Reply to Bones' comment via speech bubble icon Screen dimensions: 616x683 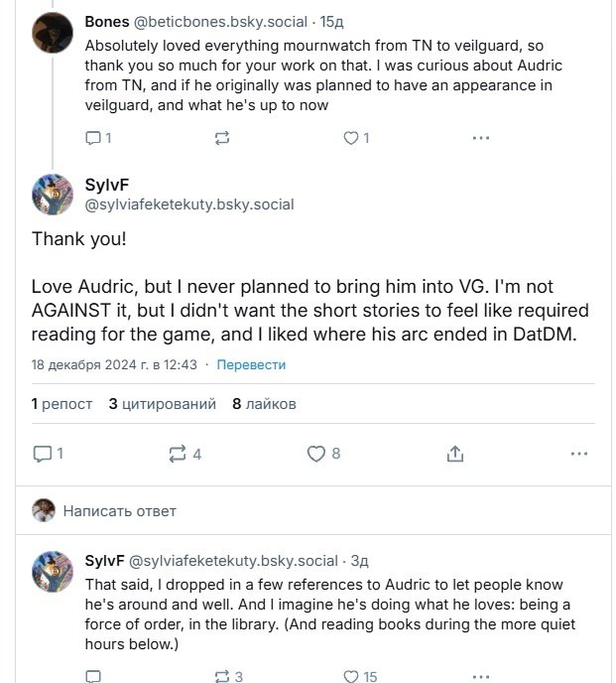94,138
